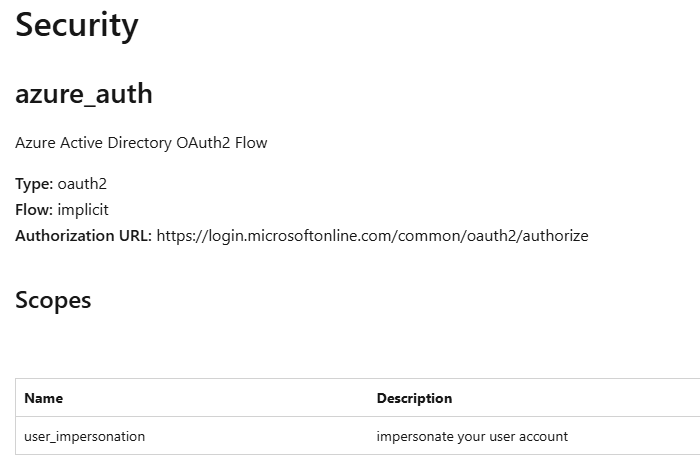The image size is (700, 469).
Task: Click the Name column header
Action: point(43,398)
